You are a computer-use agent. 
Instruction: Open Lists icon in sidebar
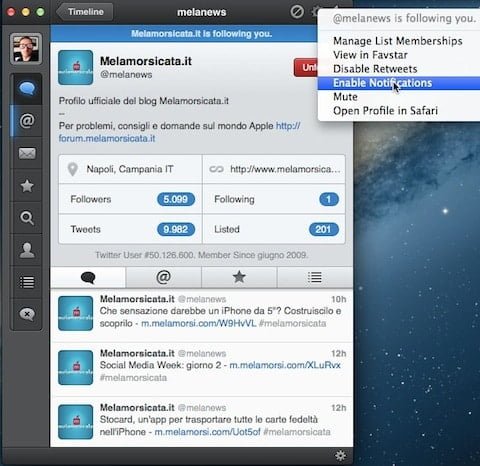(x=27, y=282)
